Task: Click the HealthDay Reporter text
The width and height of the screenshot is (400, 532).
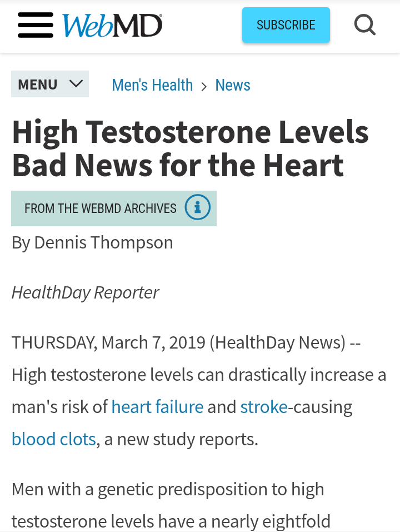Action: pos(85,292)
